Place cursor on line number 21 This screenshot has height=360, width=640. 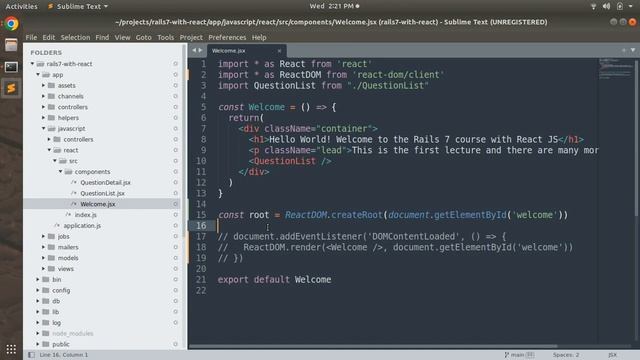pyautogui.click(x=201, y=280)
